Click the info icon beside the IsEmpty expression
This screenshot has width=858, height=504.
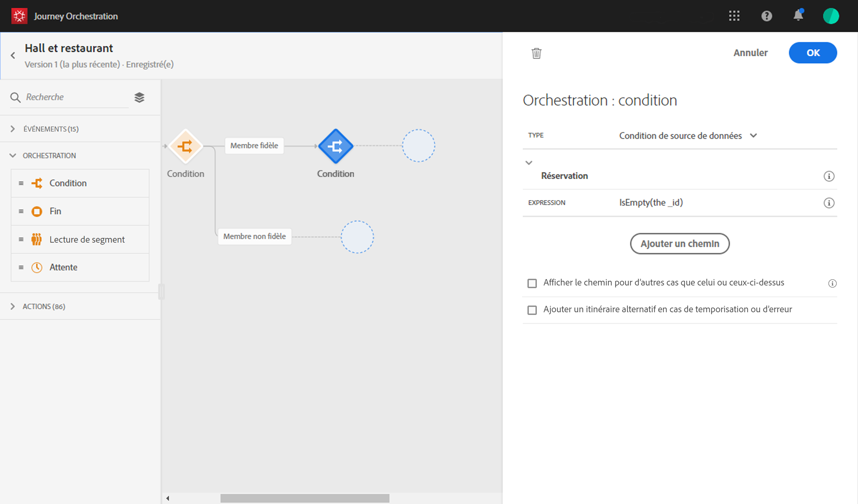[829, 203]
